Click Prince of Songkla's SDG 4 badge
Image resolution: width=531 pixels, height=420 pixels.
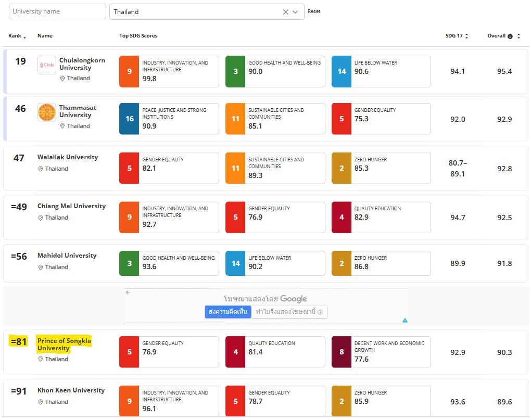coord(235,352)
